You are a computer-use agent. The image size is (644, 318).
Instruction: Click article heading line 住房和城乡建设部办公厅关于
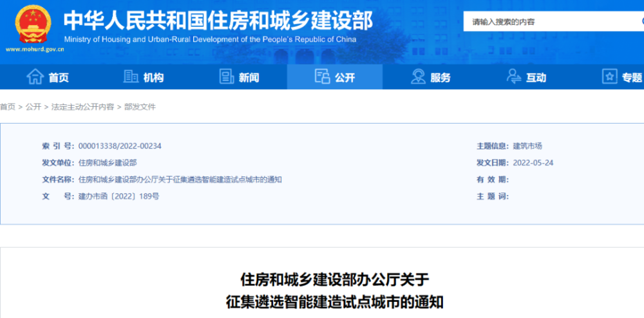tap(334, 281)
